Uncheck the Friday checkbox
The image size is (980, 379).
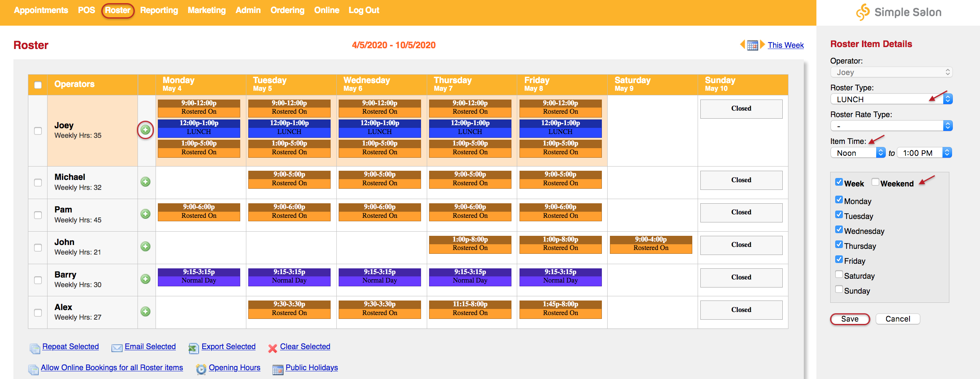(839, 259)
